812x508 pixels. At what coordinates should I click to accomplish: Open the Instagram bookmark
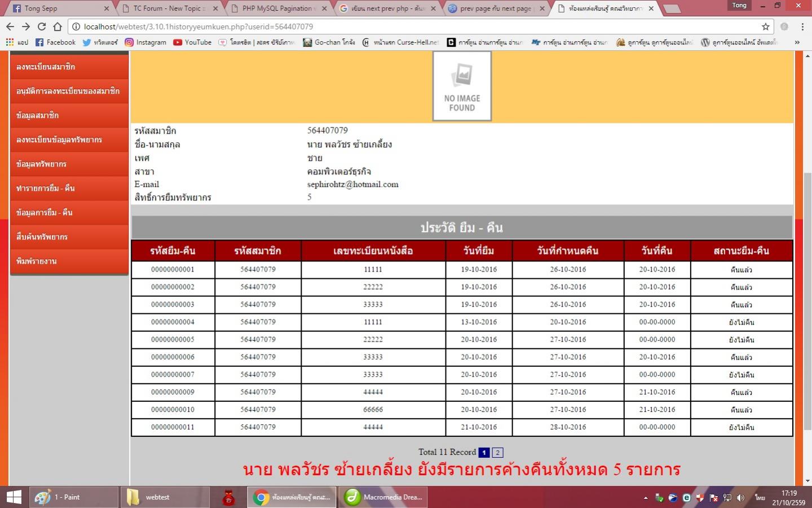[x=145, y=42]
